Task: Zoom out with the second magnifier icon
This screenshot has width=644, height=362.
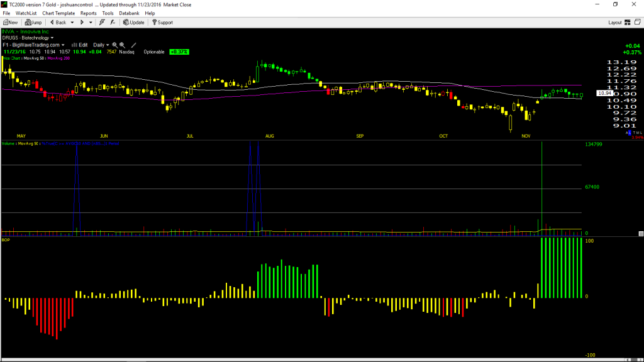Action: point(123,45)
